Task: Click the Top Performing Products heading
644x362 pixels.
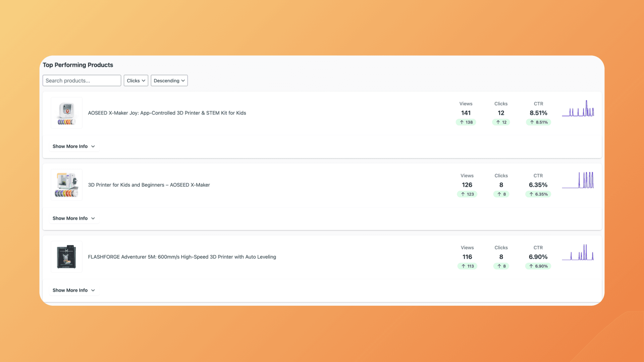Action: (78, 65)
